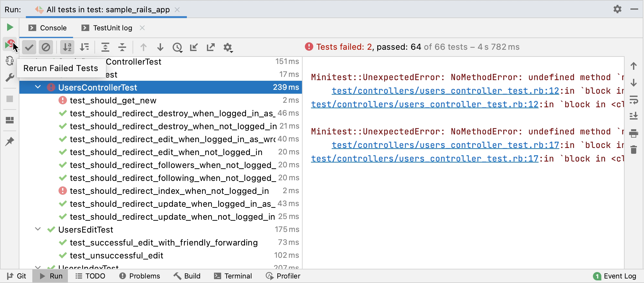Click Collapse All toolbar icon
The image size is (644, 283).
(x=122, y=47)
